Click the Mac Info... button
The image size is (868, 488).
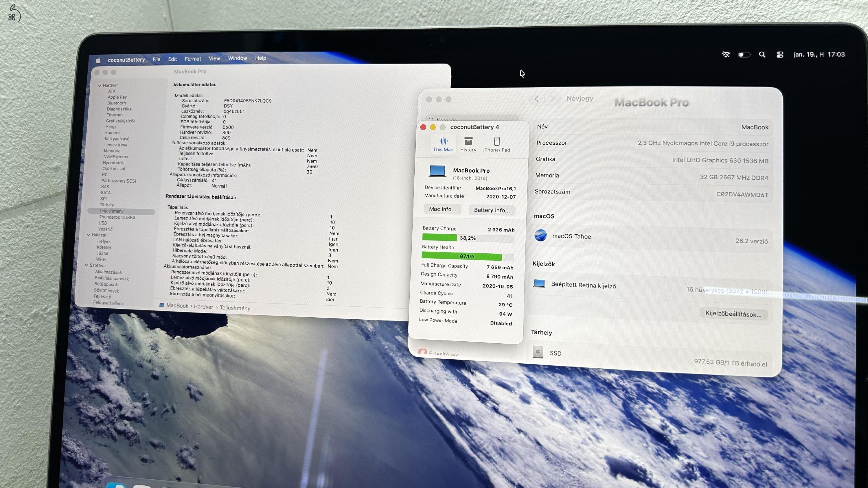[442, 209]
